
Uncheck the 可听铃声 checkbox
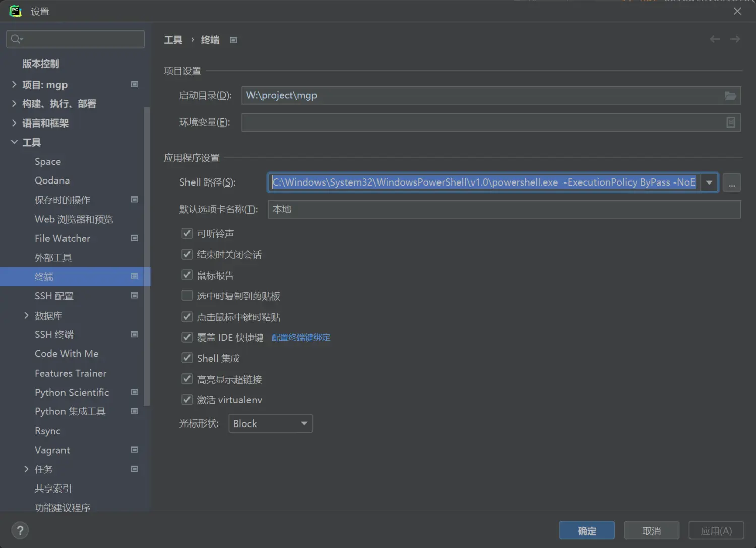click(187, 233)
